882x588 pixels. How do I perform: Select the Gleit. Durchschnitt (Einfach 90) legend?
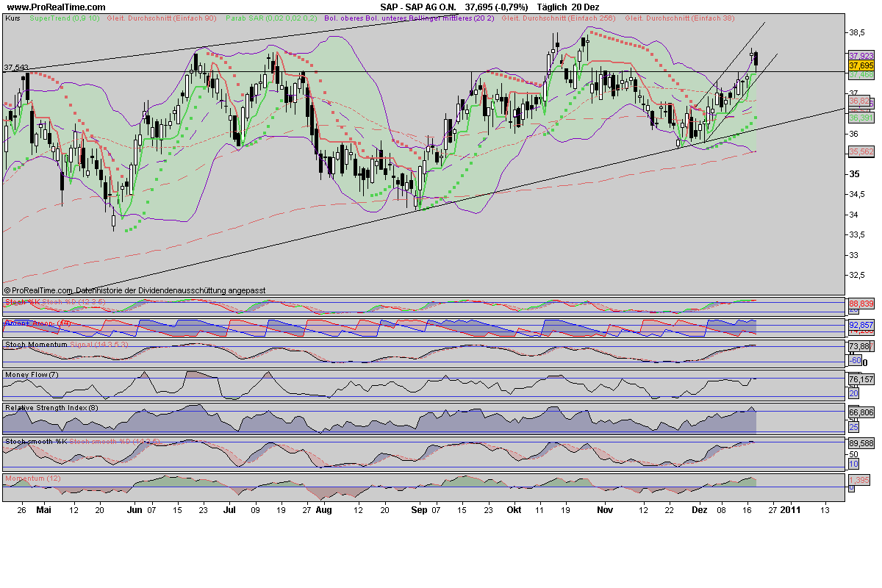[x=162, y=17]
